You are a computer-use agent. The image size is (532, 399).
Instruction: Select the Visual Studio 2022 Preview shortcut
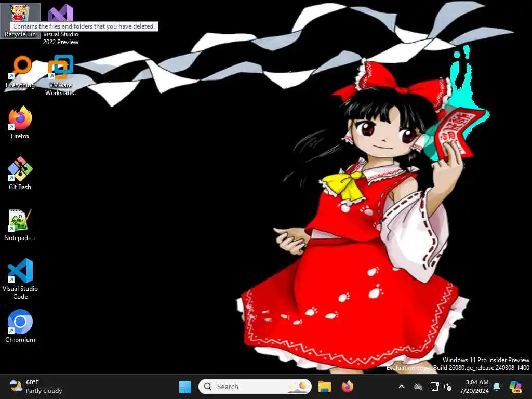coord(61,24)
